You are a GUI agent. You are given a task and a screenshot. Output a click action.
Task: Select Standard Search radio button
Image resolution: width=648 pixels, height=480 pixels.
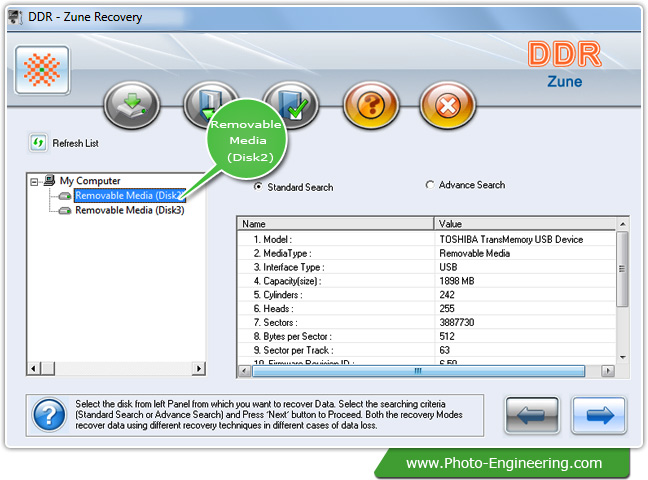(258, 187)
